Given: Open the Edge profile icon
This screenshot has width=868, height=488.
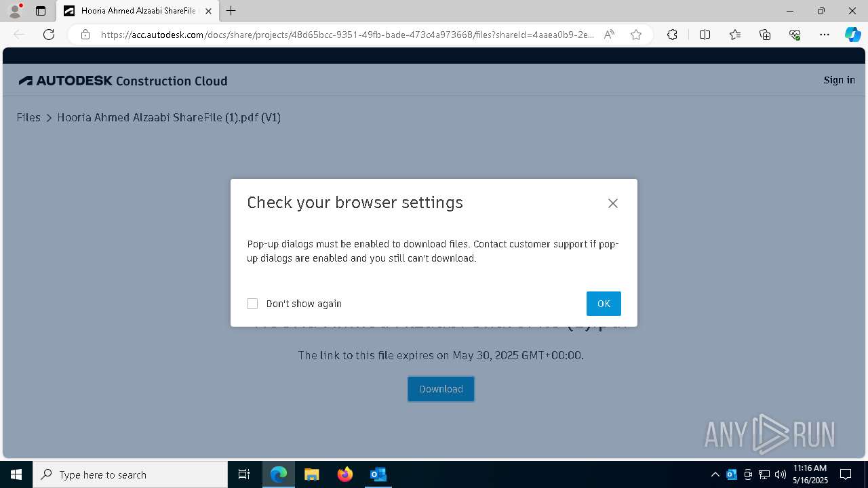Looking at the screenshot, I should click(x=15, y=10).
